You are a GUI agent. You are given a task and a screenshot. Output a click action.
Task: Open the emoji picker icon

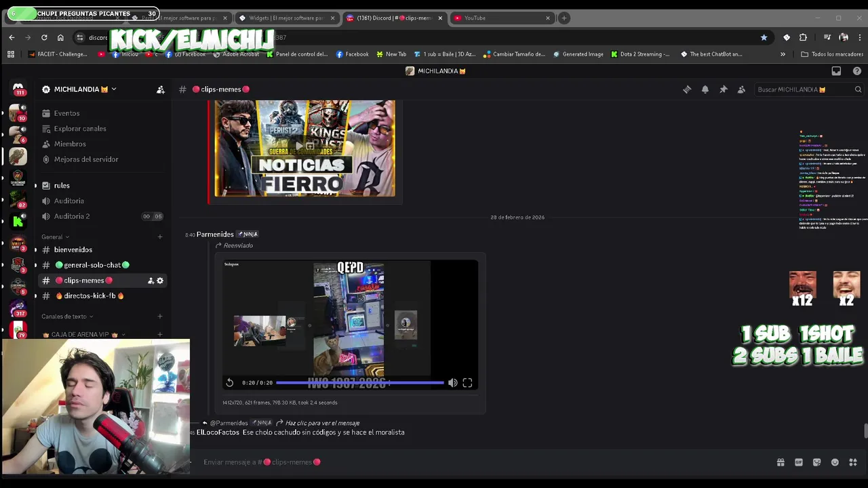click(835, 462)
